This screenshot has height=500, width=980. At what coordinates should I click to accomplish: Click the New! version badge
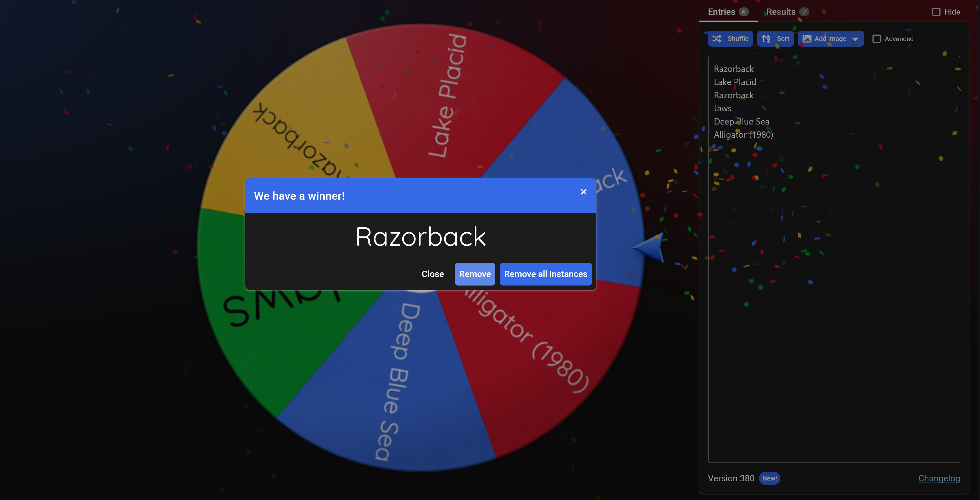click(769, 478)
